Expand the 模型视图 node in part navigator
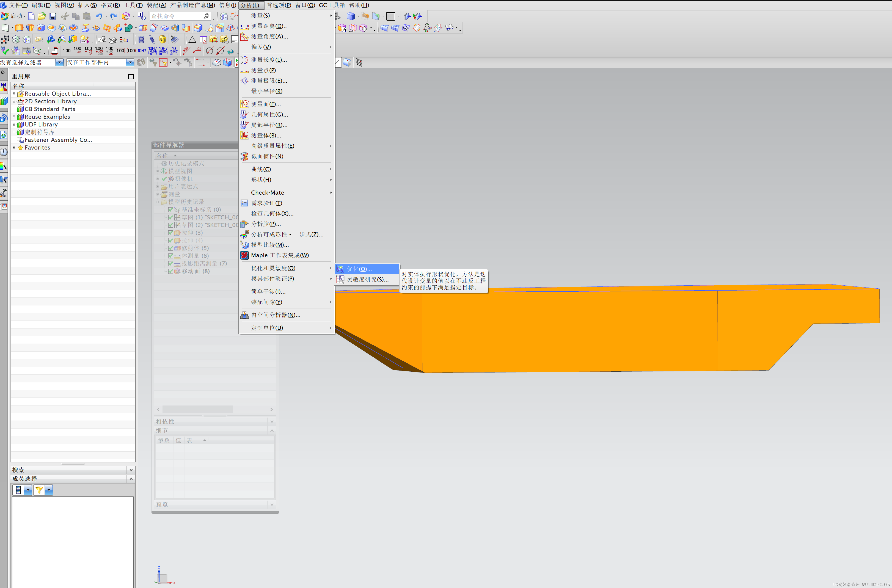 pyautogui.click(x=158, y=171)
